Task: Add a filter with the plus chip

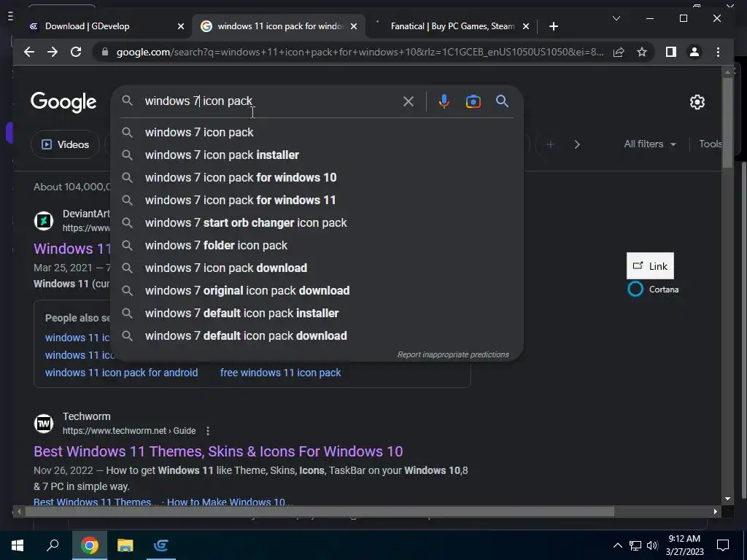Action: pyautogui.click(x=550, y=144)
